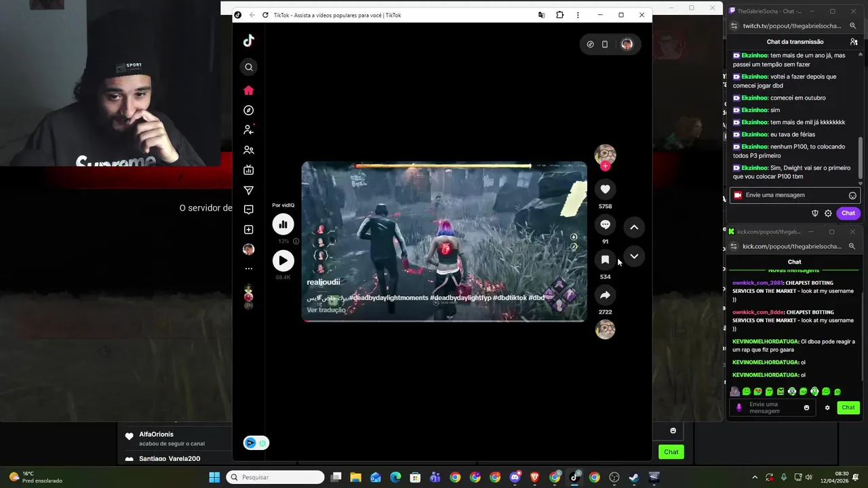Send message with green Kick Chat button

(x=848, y=407)
